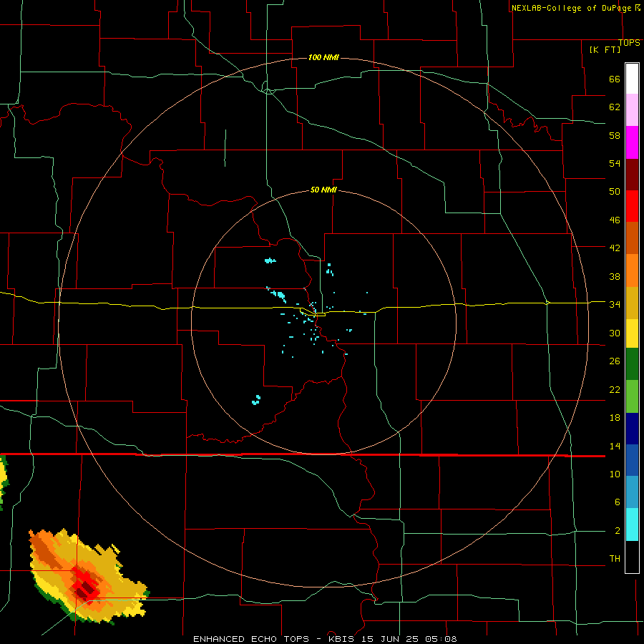
Task: Click the dark red 54 kft swatch
Action: tap(632, 175)
